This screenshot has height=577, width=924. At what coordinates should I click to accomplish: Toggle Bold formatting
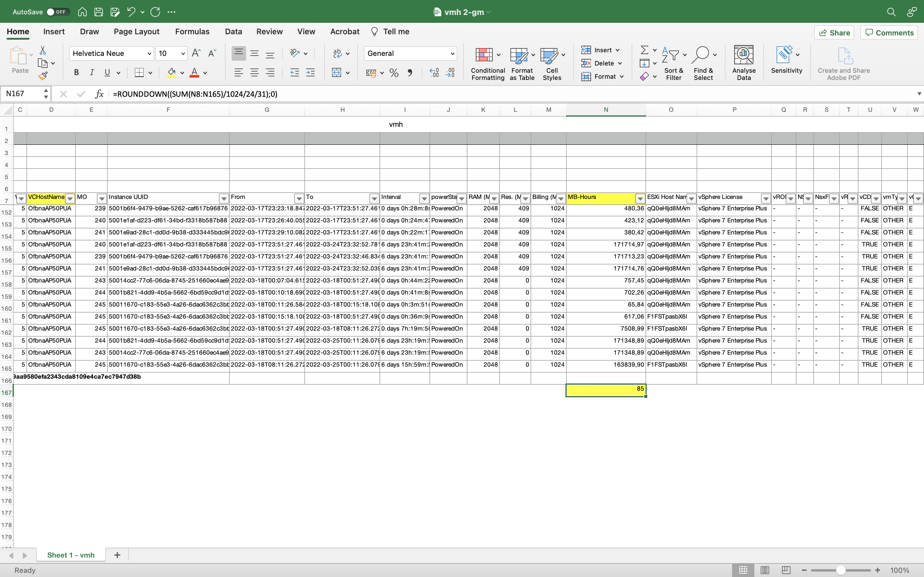[76, 72]
